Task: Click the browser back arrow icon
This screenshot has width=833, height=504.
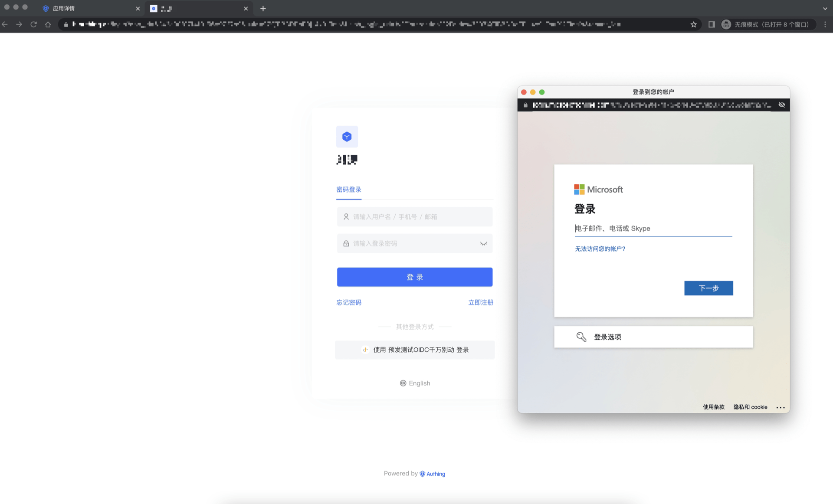Action: pos(5,25)
